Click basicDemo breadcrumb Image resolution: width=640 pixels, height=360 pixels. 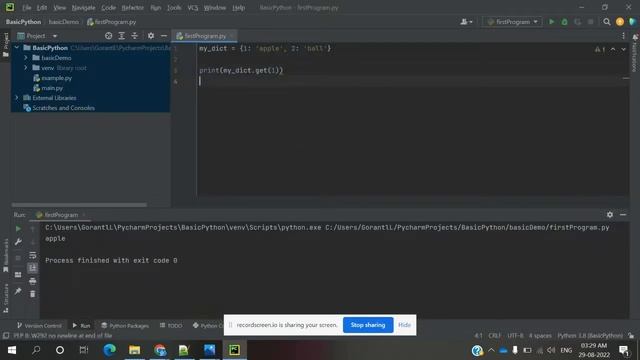coord(63,22)
